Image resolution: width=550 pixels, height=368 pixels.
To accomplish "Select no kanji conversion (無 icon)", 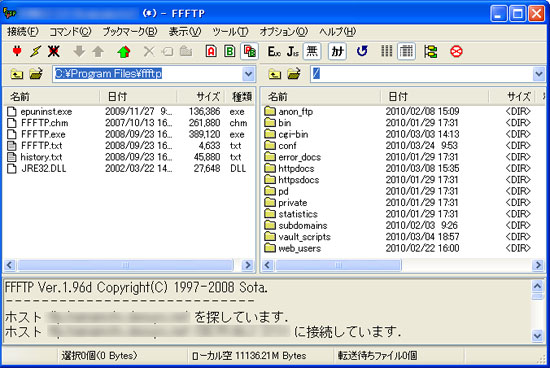I will click(x=312, y=52).
